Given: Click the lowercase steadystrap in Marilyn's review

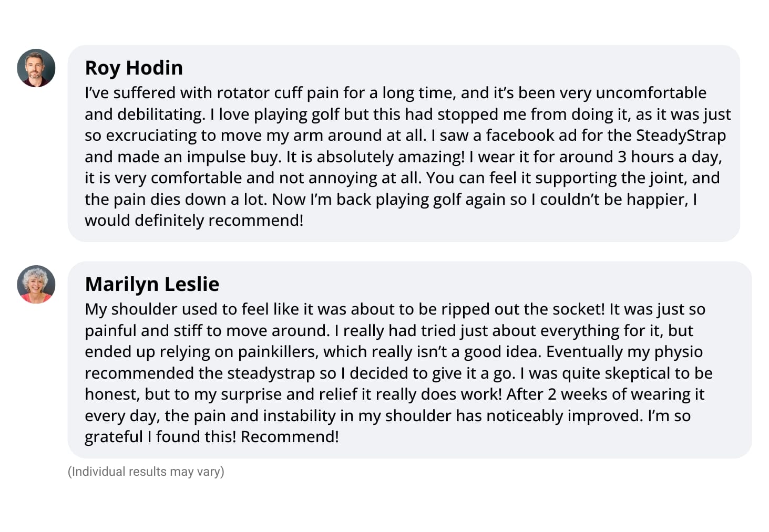Looking at the screenshot, I should (271, 373).
